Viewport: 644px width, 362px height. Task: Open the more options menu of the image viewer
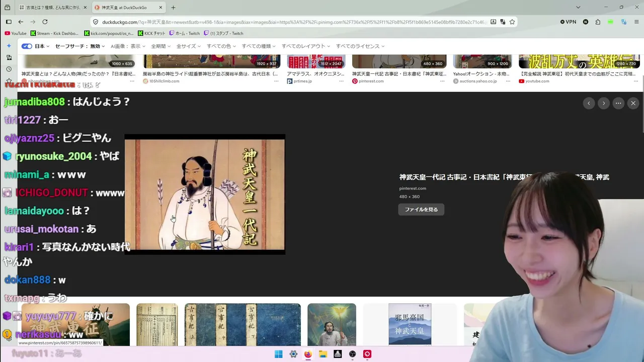[618, 103]
